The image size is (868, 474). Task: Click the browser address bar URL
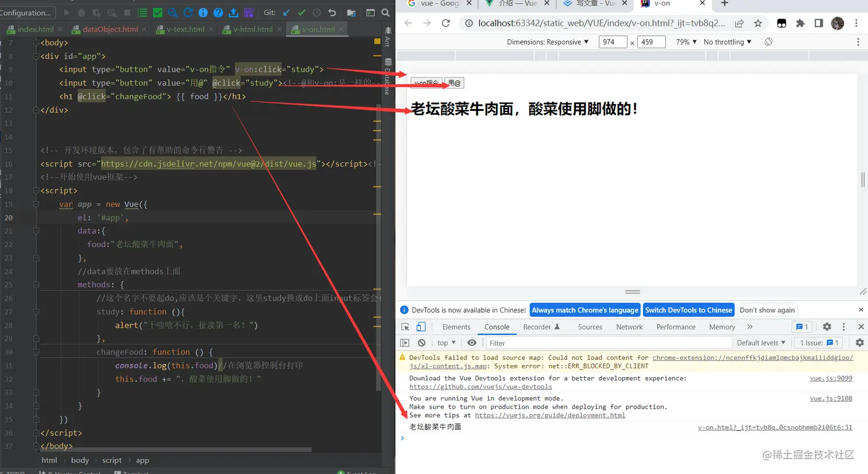point(601,23)
